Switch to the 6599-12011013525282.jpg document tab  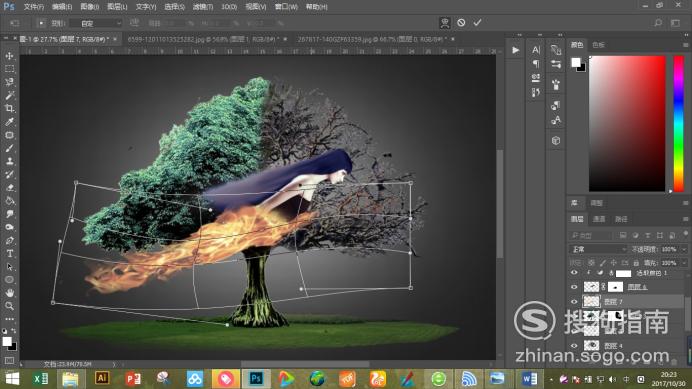pyautogui.click(x=203, y=39)
